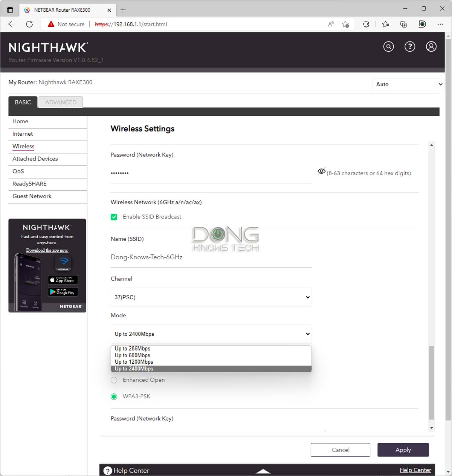Open the Collections icon
The height and width of the screenshot is (476, 452).
(403, 24)
